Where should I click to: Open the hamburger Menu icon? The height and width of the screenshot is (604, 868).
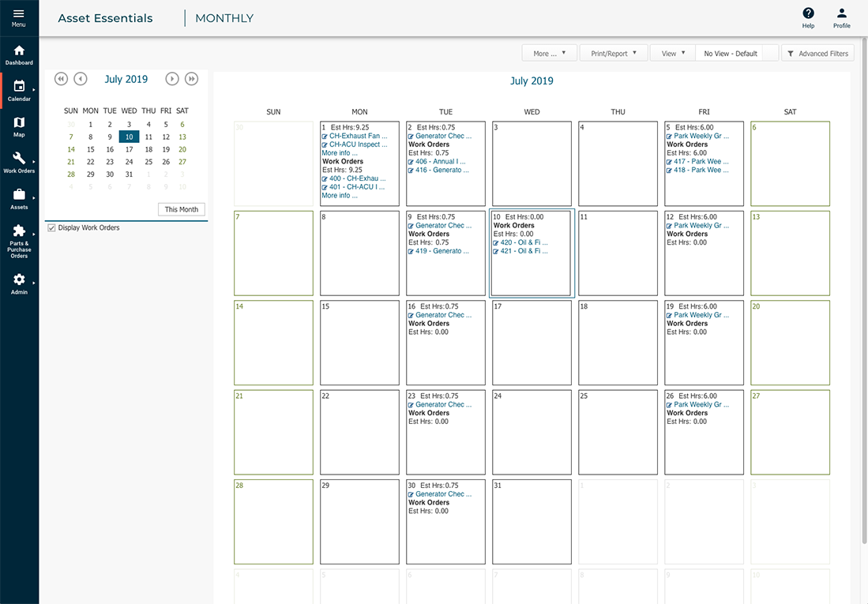click(19, 14)
